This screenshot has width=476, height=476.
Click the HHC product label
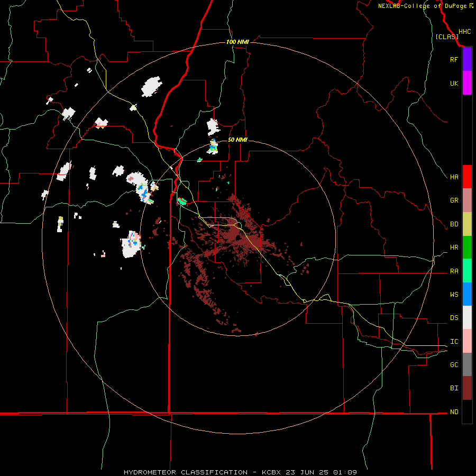464,32
